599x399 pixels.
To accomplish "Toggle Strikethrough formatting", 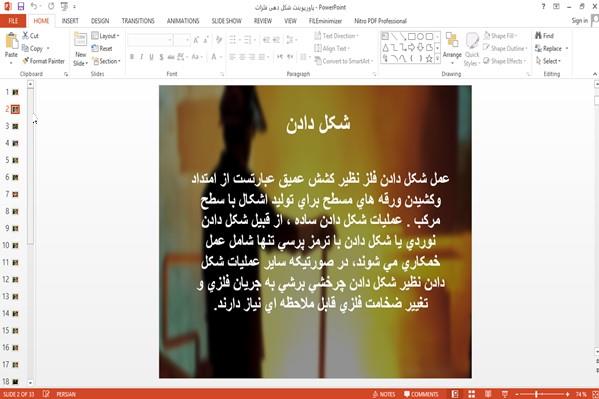I will pos(171,57).
